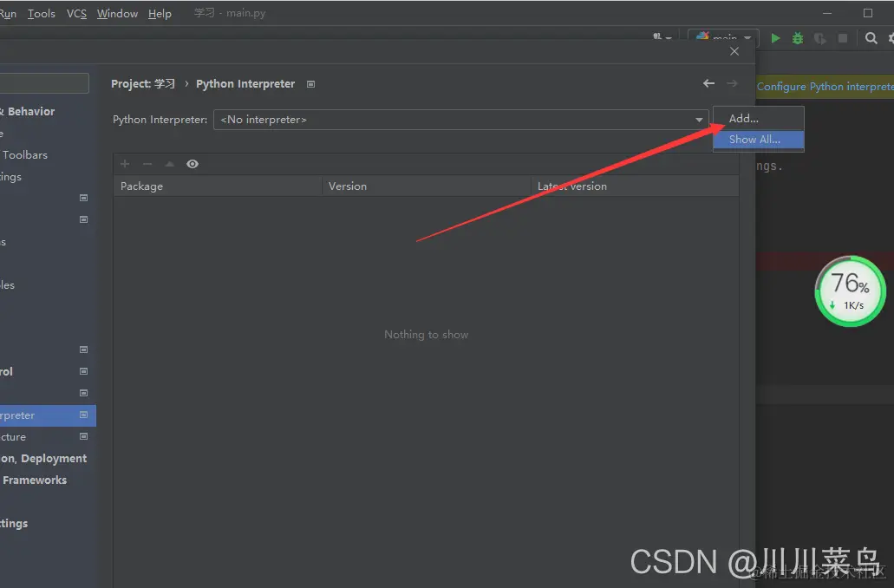This screenshot has width=894, height=588.
Task: Open the Tools menu
Action: [x=42, y=13]
